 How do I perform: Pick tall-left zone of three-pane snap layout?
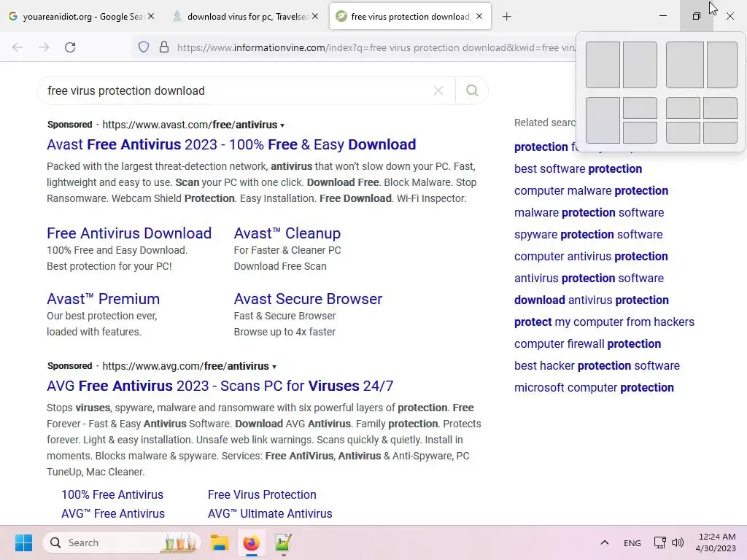point(603,120)
